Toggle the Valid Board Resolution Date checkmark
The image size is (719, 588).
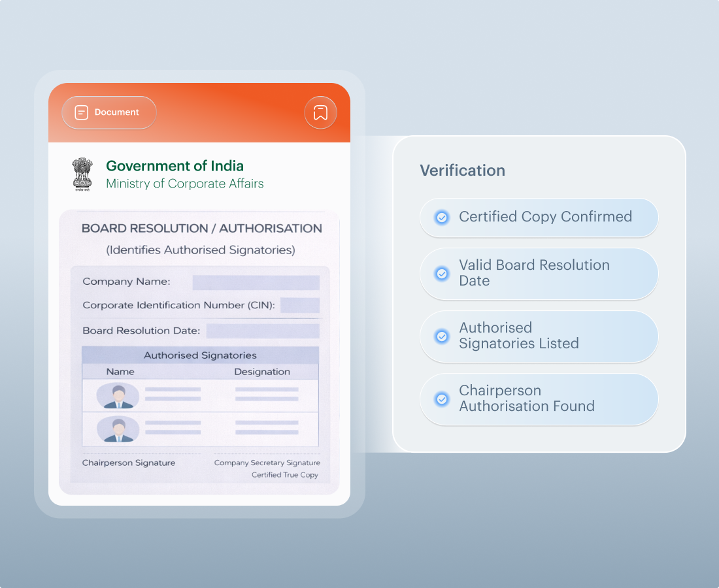click(442, 273)
